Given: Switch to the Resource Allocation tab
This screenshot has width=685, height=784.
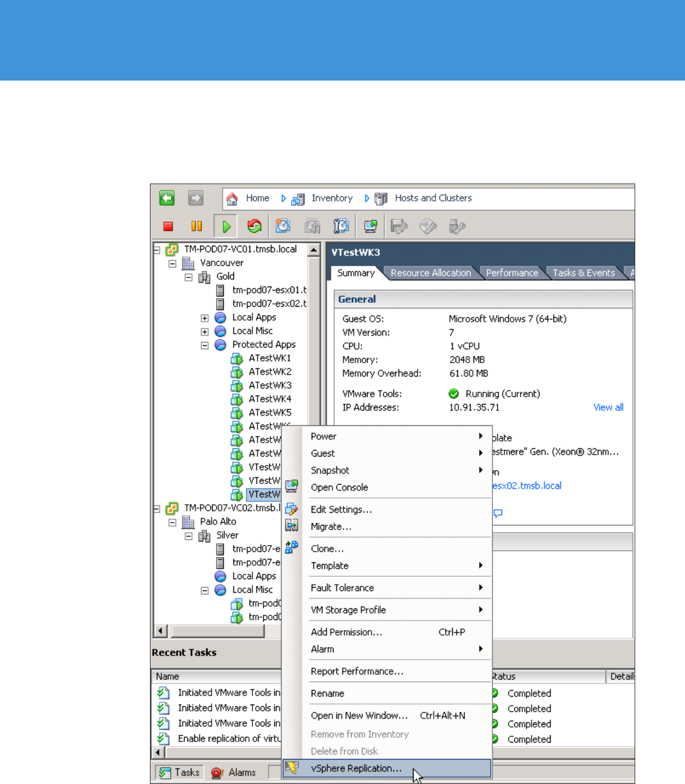Looking at the screenshot, I should tap(430, 273).
